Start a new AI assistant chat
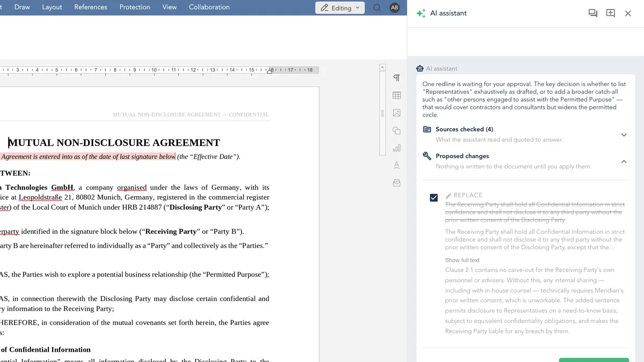This screenshot has height=362, width=644. [611, 13]
